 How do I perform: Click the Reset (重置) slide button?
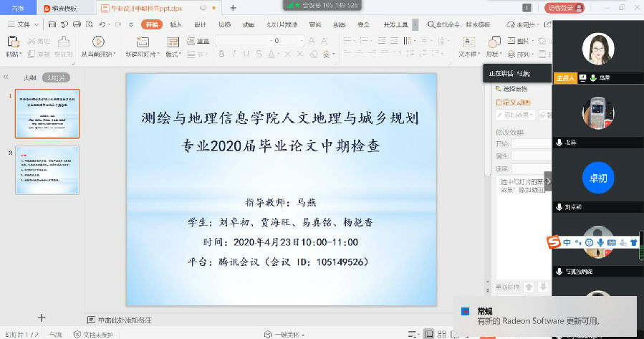pos(198,41)
